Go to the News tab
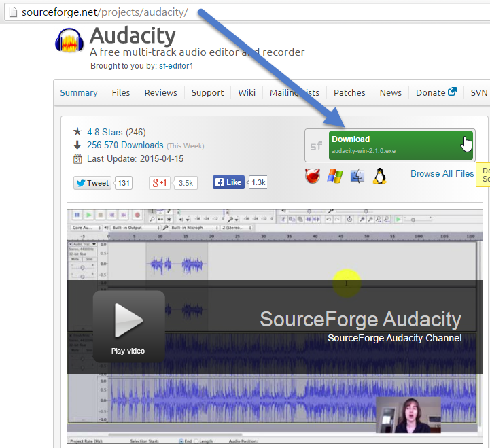Image resolution: width=490 pixels, height=448 pixels. 390,92
